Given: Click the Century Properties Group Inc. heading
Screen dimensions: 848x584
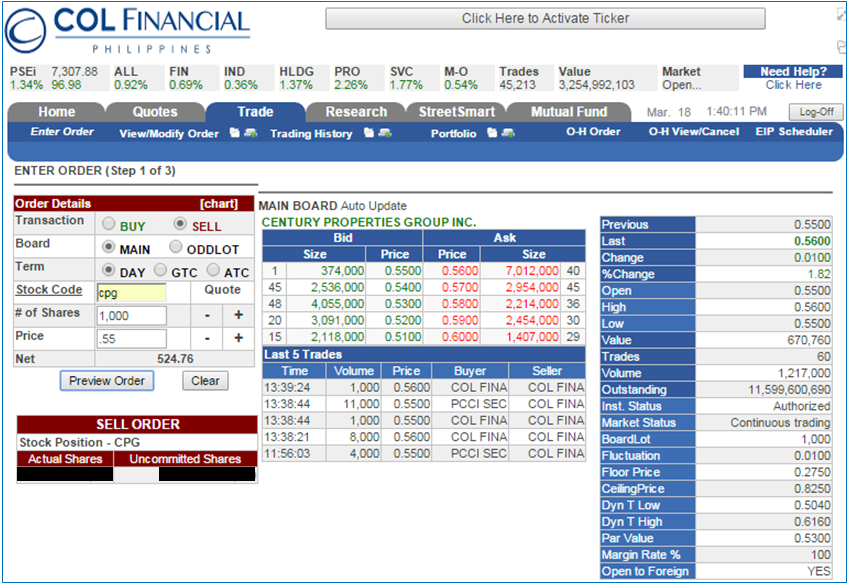Looking at the screenshot, I should click(x=369, y=222).
